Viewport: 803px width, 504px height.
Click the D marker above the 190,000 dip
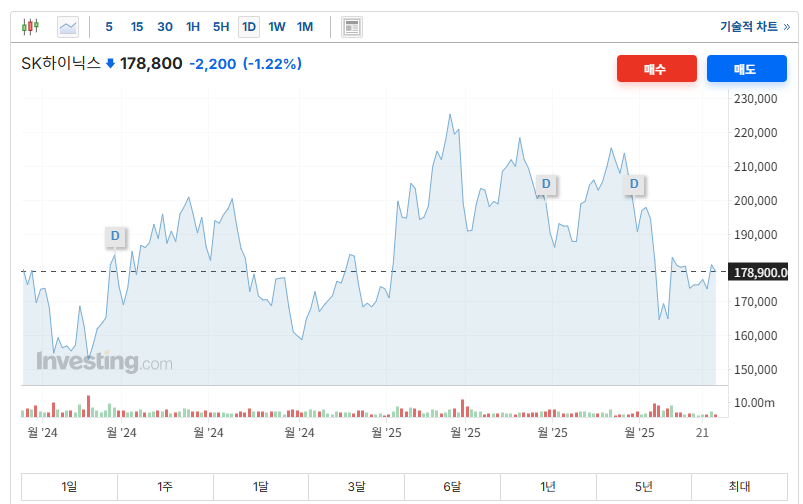point(546,184)
